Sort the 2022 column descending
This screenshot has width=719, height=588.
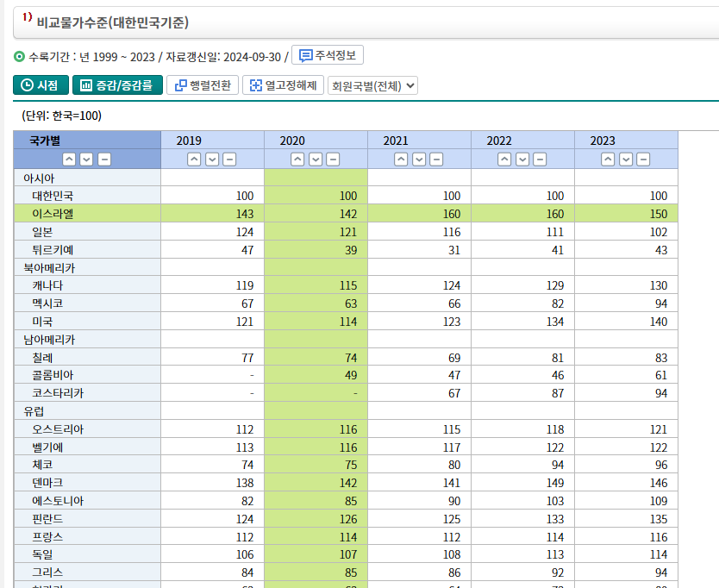coord(522,159)
